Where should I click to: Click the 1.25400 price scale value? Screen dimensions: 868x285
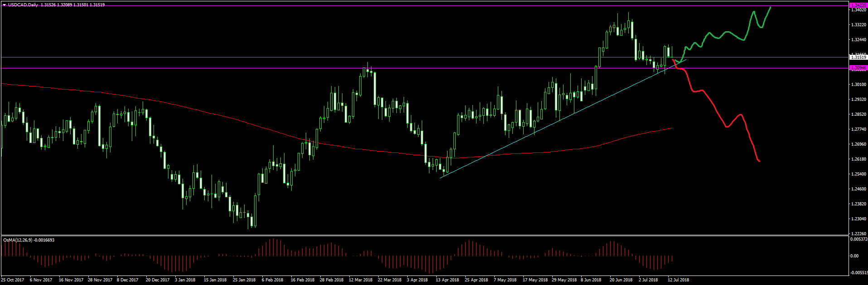(x=858, y=174)
